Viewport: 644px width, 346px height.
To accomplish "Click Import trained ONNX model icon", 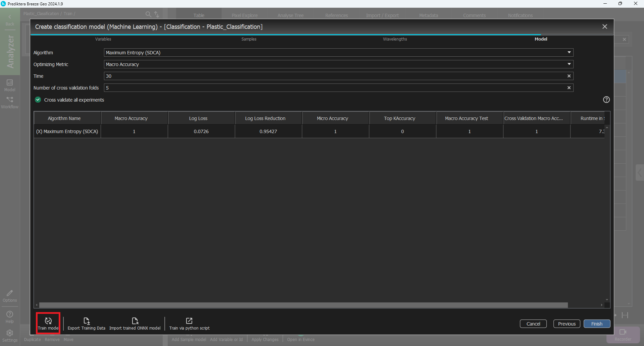I will coord(135,321).
